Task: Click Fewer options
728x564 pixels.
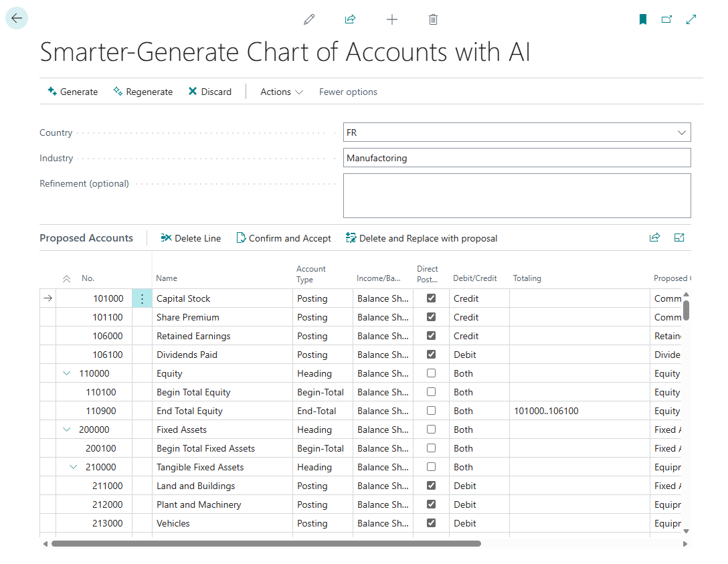Action: coord(348,92)
